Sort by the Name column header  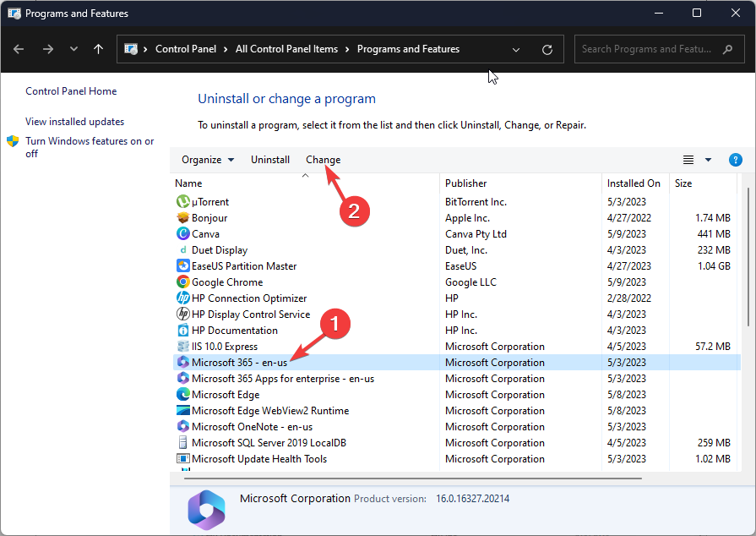tap(188, 183)
